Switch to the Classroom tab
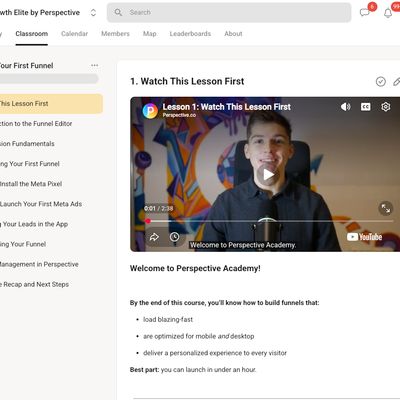 point(32,34)
